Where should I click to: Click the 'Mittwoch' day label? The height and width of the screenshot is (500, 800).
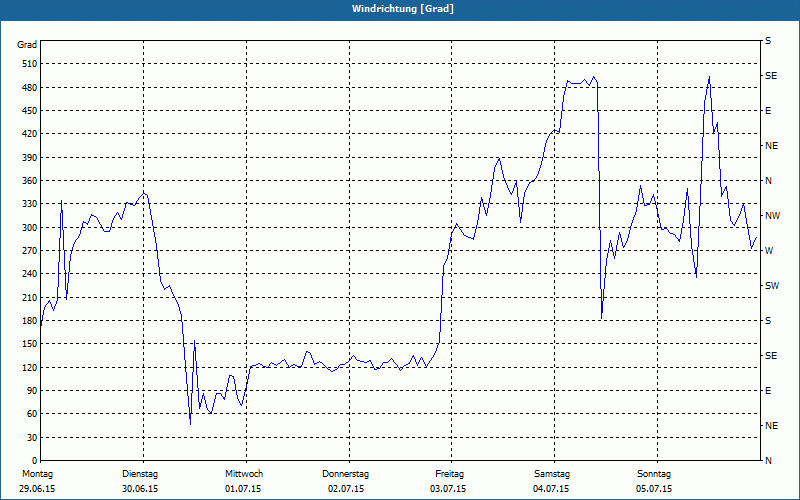[x=244, y=474]
